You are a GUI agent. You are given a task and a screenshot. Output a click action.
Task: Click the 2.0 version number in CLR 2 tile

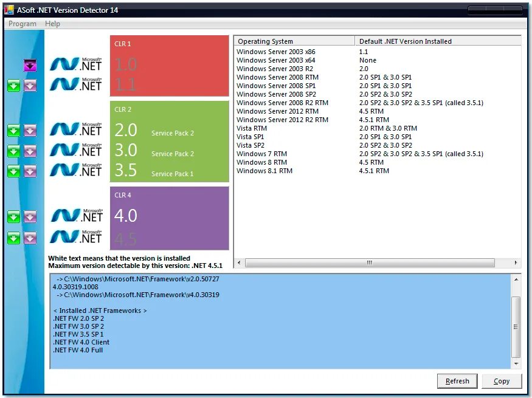[126, 130]
